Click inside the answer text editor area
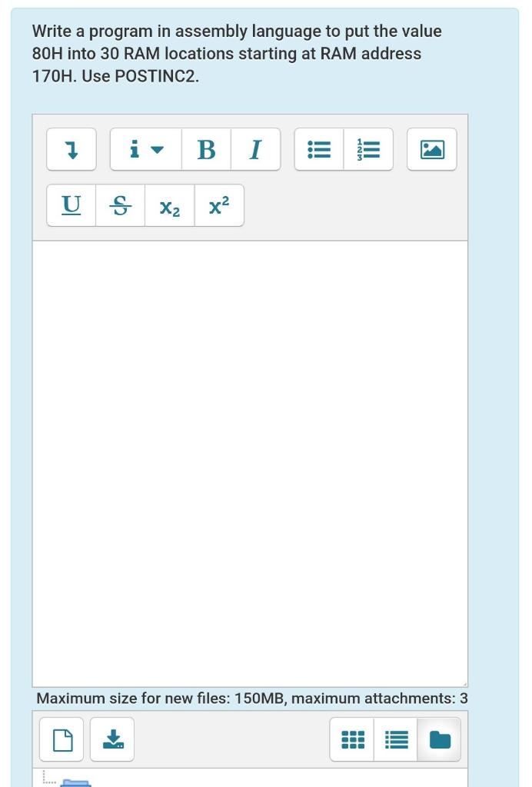Screen dimensions: 532x787 (x=250, y=463)
